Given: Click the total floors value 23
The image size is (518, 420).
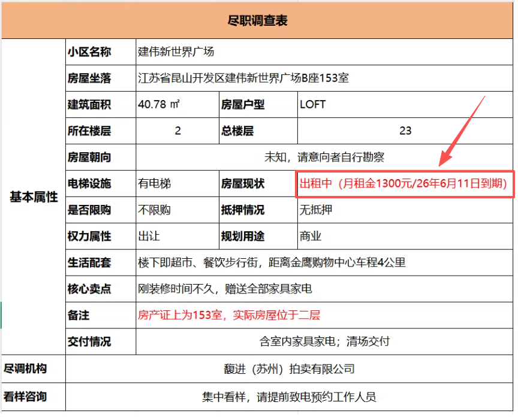Looking at the screenshot, I should [x=405, y=131].
